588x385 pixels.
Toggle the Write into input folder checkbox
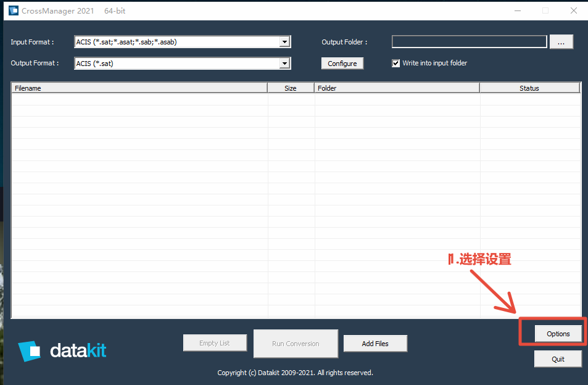tap(395, 64)
